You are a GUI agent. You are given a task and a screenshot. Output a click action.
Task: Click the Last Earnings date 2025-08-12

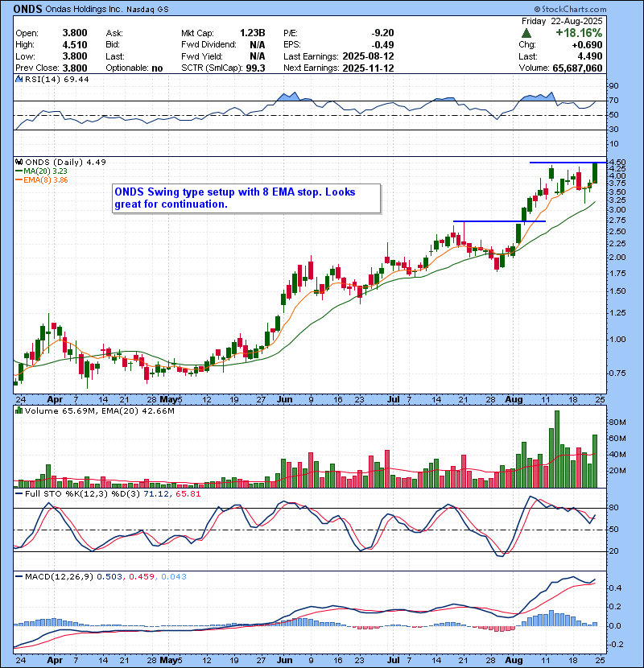pyautogui.click(x=368, y=56)
